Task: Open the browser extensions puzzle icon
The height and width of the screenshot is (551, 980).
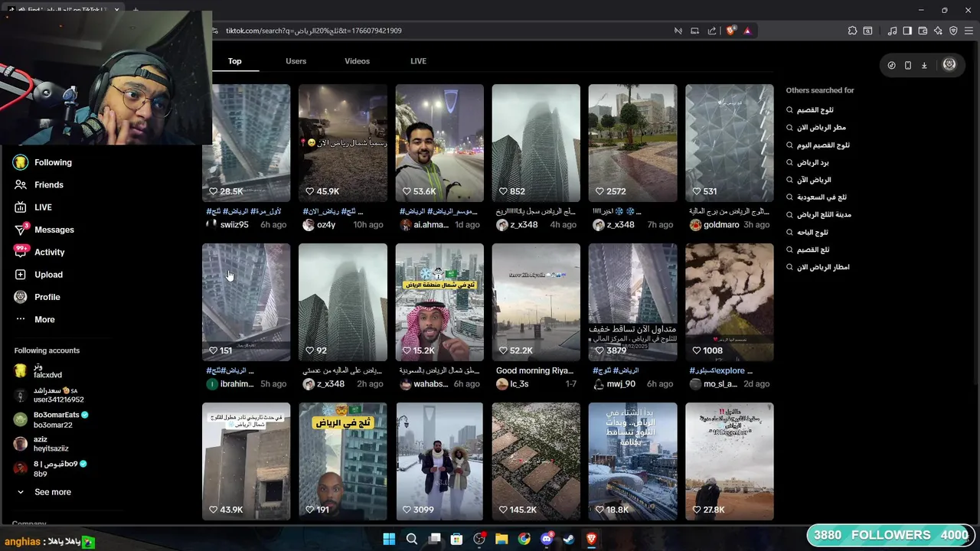Action: click(852, 31)
